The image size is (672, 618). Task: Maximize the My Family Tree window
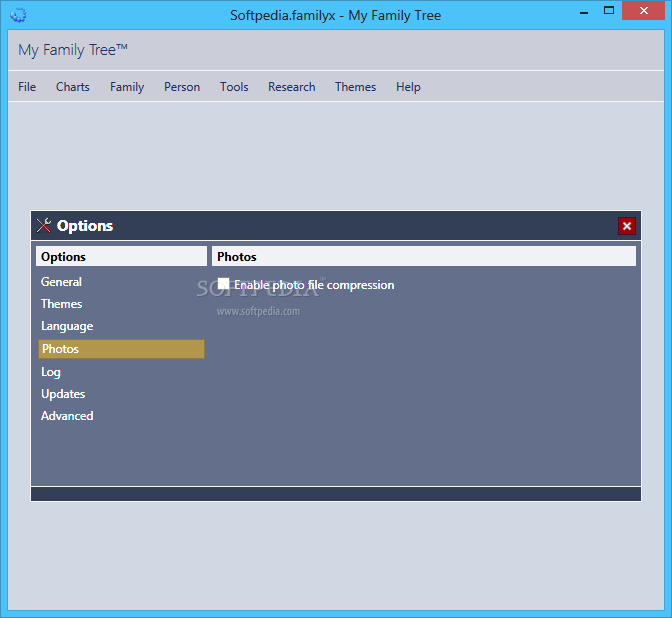click(x=609, y=11)
